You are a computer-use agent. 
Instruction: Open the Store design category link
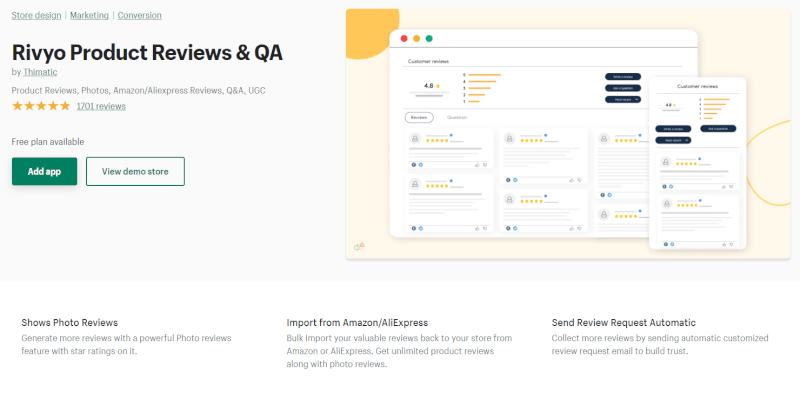click(36, 15)
